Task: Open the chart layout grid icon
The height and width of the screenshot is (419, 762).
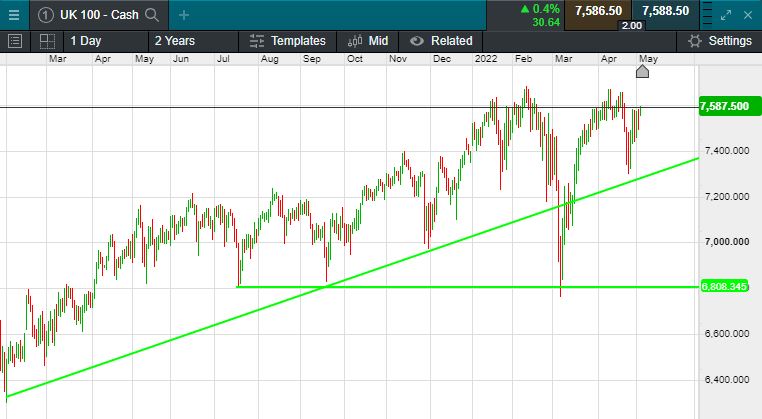Action: point(47,41)
